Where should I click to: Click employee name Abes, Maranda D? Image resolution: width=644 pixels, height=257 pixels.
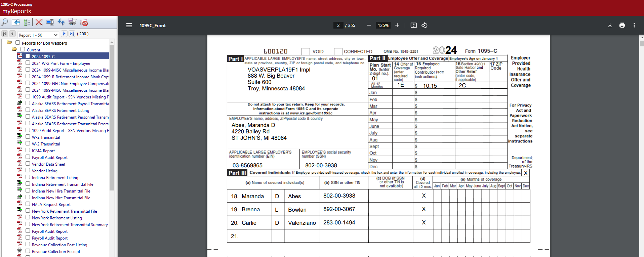(253, 125)
